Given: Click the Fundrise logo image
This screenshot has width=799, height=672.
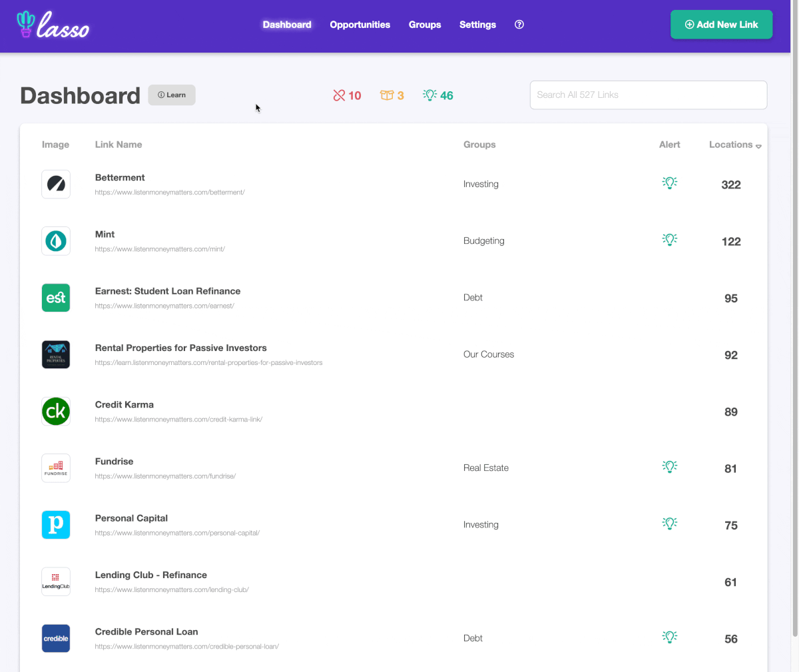Looking at the screenshot, I should point(56,468).
